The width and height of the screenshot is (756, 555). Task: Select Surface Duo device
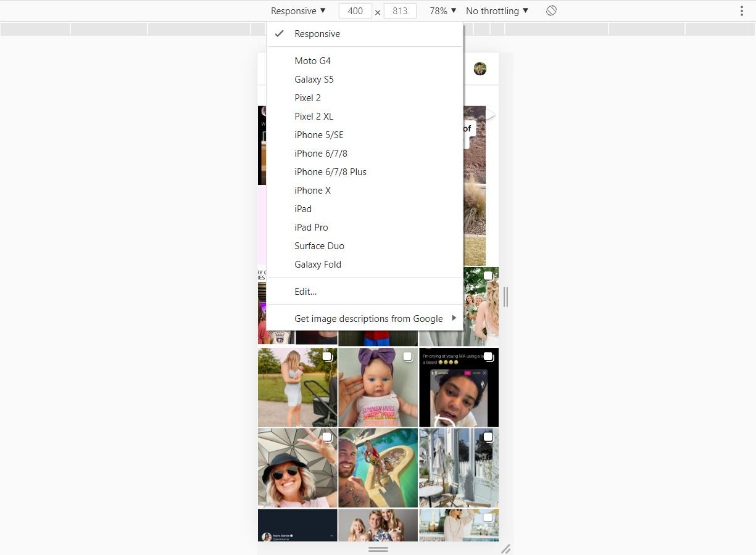pyautogui.click(x=365, y=245)
